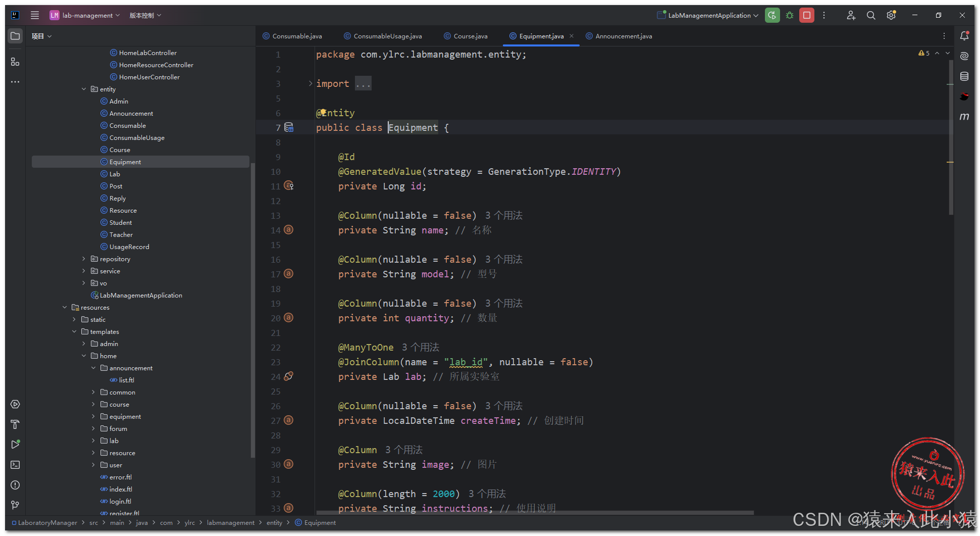Click LaboratoryManager in breadcrumb bar
Image resolution: width=980 pixels, height=536 pixels.
pos(48,523)
